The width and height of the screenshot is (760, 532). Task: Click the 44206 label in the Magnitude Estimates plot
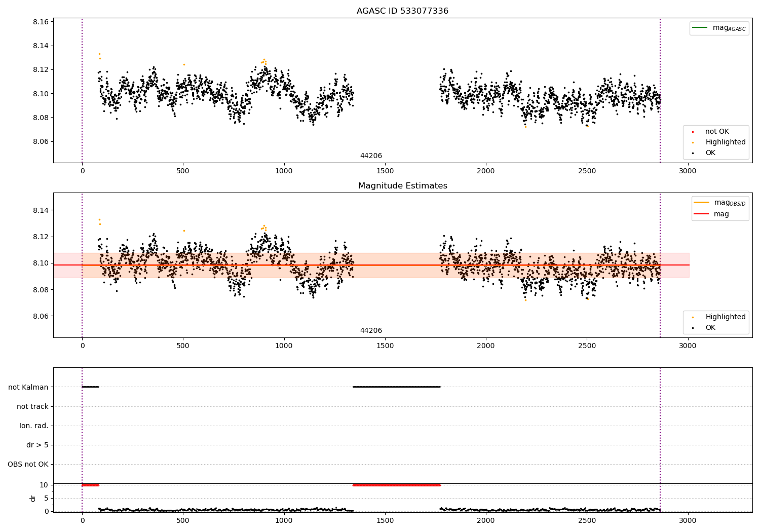[371, 331]
